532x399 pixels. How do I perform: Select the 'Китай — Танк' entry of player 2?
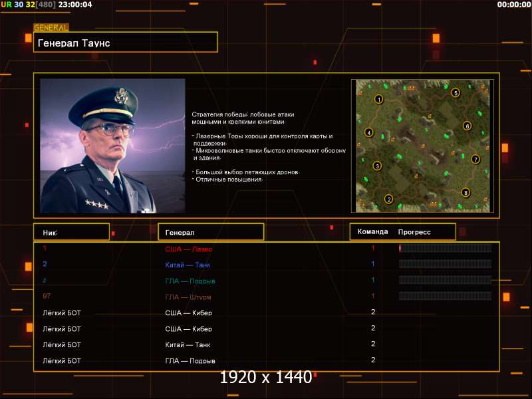pos(188,265)
